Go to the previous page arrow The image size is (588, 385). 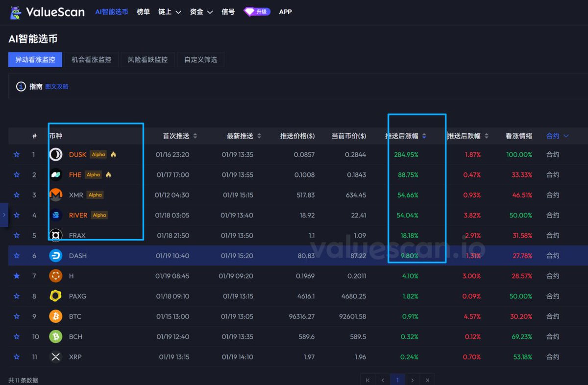click(x=383, y=380)
